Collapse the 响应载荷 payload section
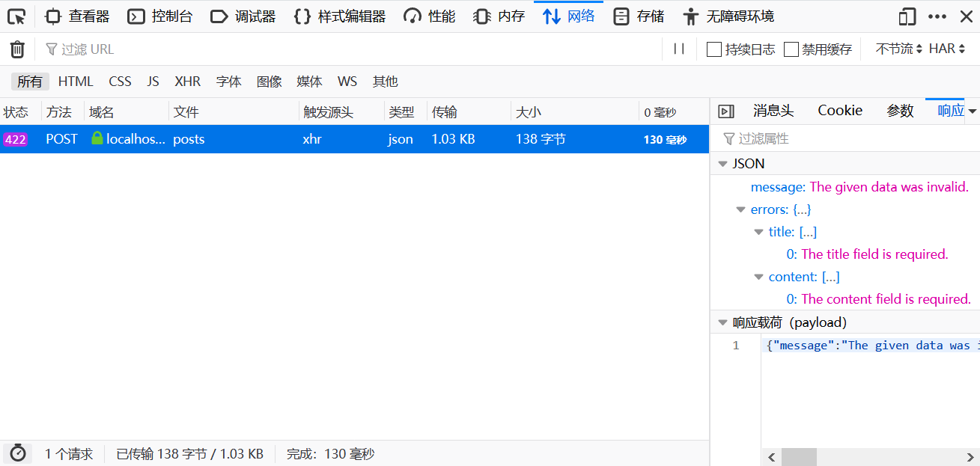 click(x=722, y=323)
